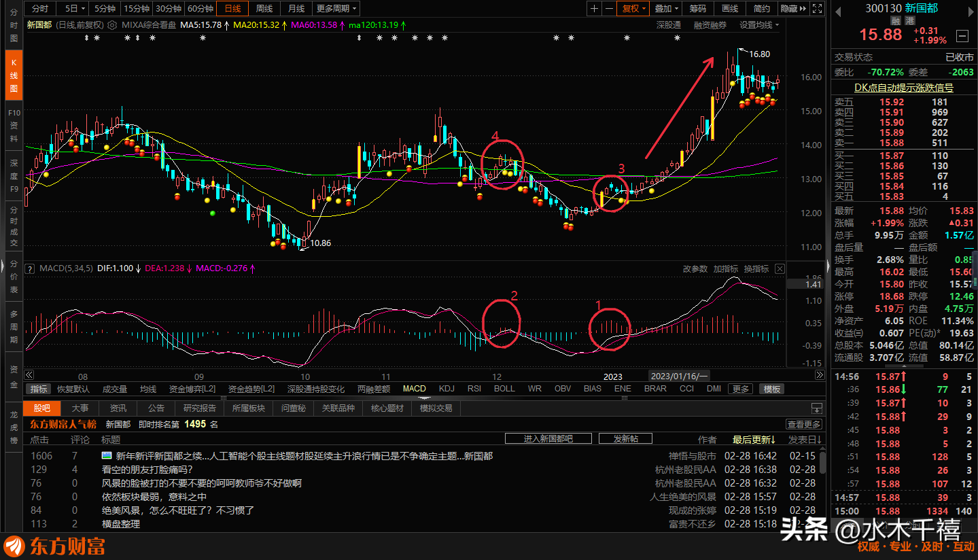This screenshot has width=978, height=560.
Task: Open 龙虎榜 in left sidebar
Action: click(14, 428)
